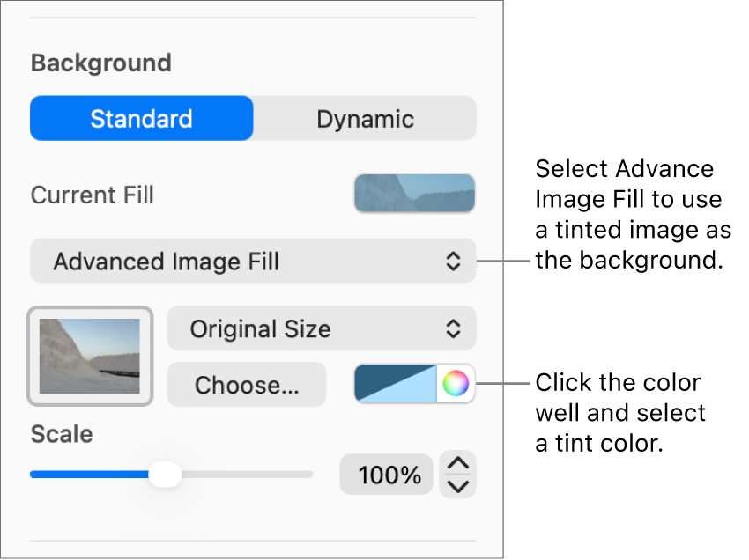Open the Advanced Image Fill chevron icon
The width and height of the screenshot is (749, 560).
[x=455, y=261]
